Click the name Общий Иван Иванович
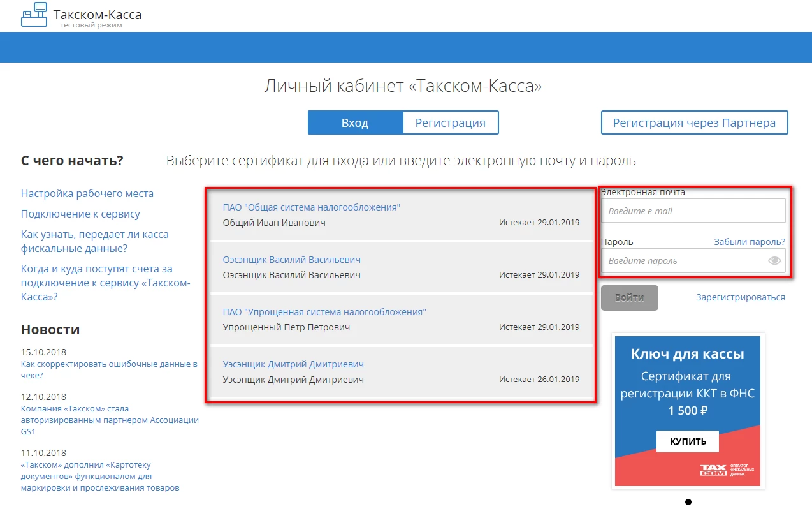The height and width of the screenshot is (518, 812). 274,223
